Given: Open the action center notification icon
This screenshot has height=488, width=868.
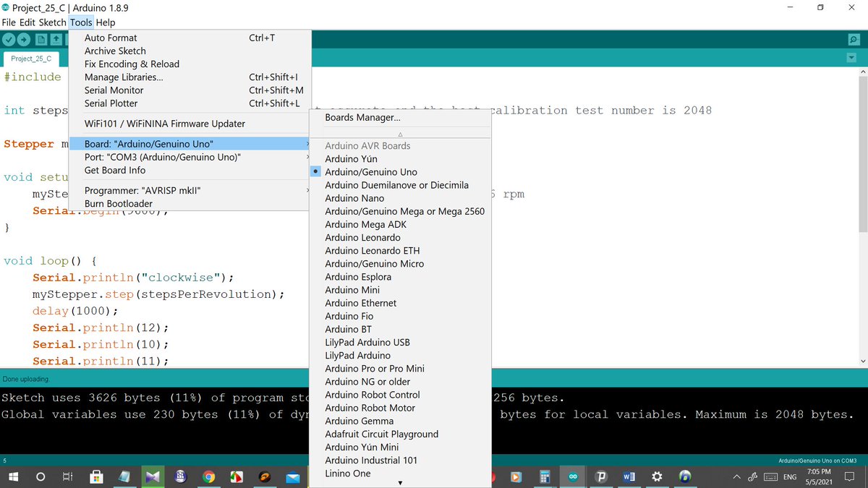Looking at the screenshot, I should [x=849, y=477].
